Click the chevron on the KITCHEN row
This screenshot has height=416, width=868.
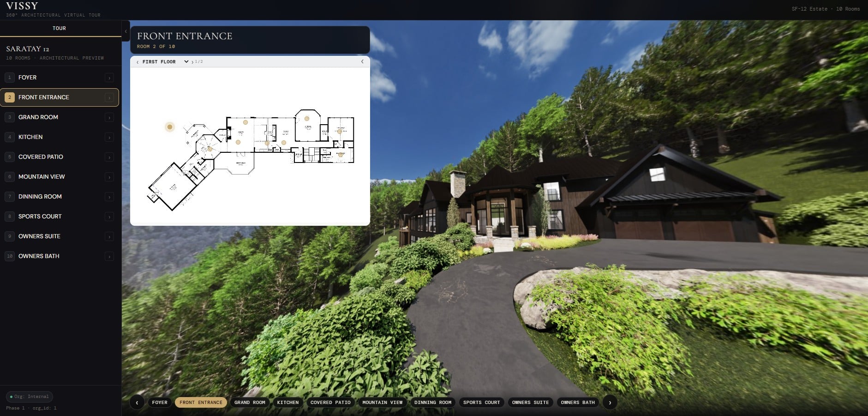(x=109, y=137)
